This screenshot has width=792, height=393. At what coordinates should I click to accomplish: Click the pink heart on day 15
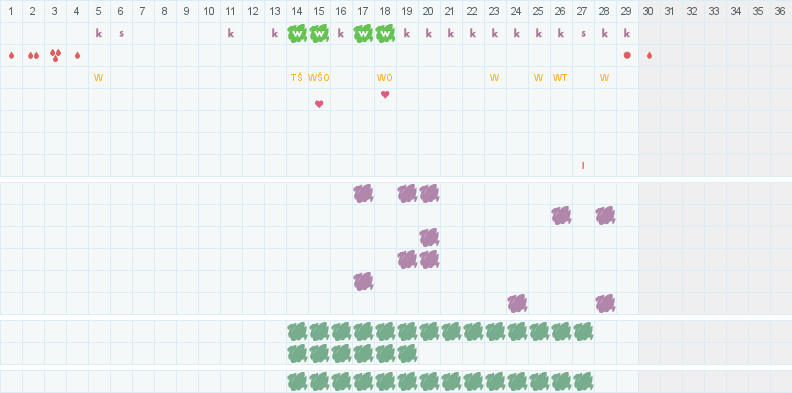coord(319,104)
